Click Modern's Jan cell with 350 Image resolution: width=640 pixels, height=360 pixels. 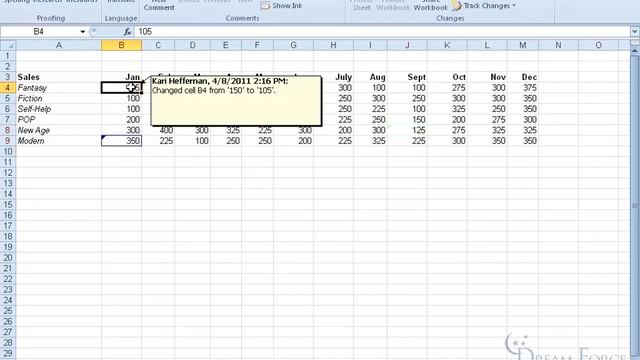tap(121, 141)
